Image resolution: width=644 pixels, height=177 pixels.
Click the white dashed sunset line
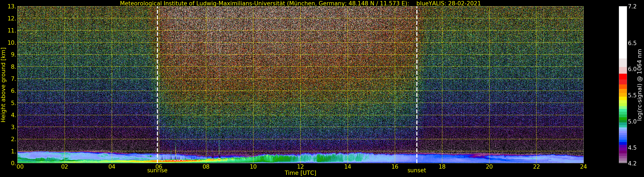[417, 85]
